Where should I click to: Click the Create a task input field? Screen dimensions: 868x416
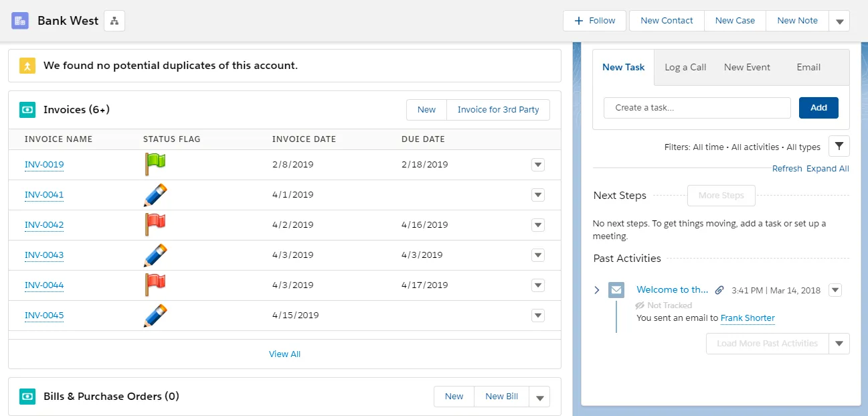tap(697, 108)
